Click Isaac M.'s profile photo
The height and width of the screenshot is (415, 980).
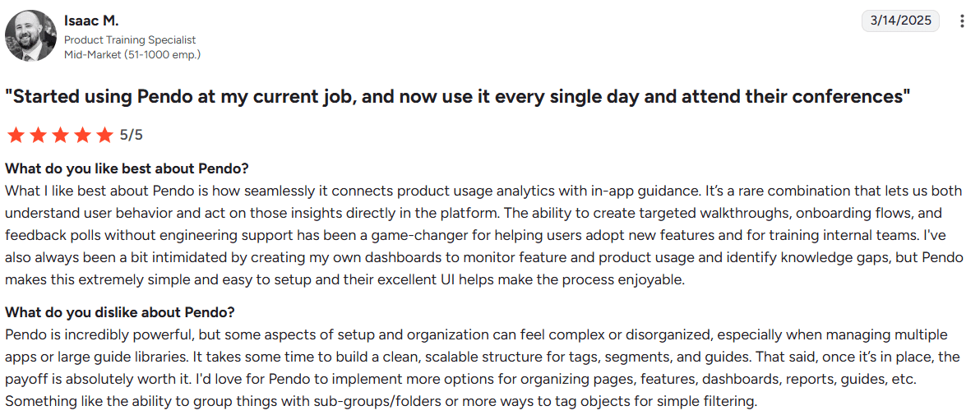click(30, 35)
